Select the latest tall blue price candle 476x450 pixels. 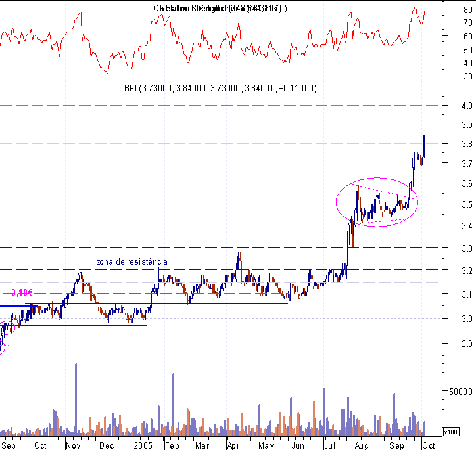[424, 146]
